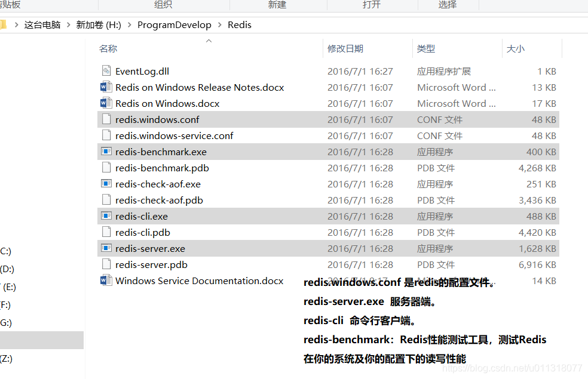Select the redis-cli.pdb file icon
588x379 pixels.
pos(106,232)
